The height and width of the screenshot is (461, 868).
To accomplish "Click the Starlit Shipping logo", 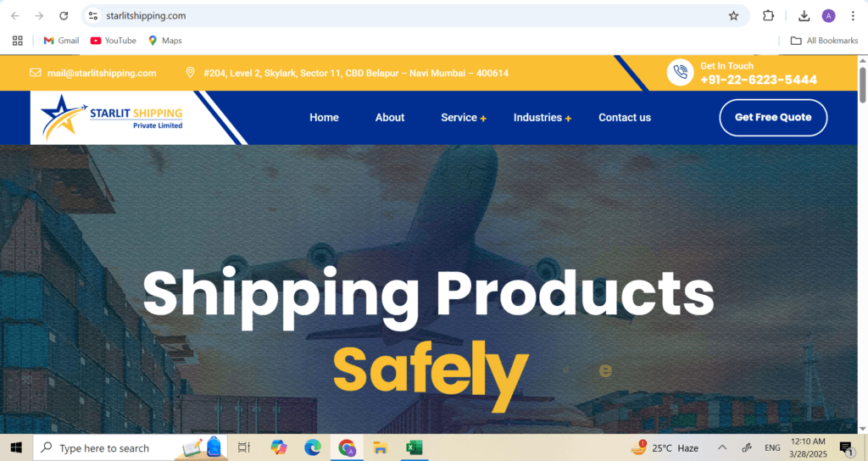I will click(x=113, y=117).
